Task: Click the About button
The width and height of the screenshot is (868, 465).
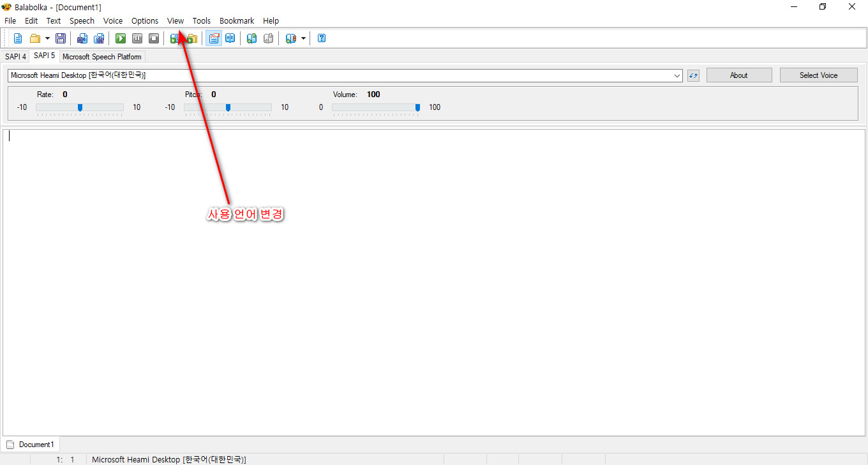Action: pos(739,75)
